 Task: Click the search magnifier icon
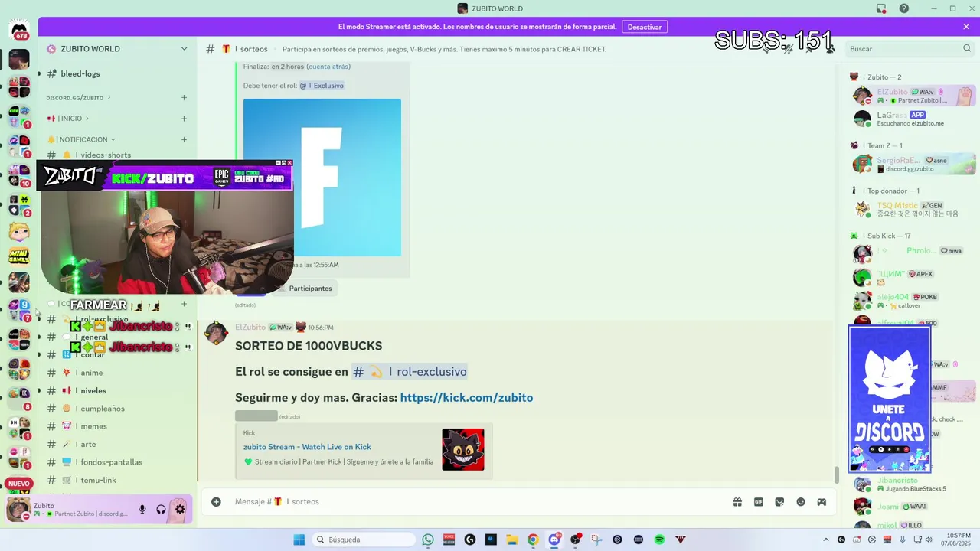point(967,48)
